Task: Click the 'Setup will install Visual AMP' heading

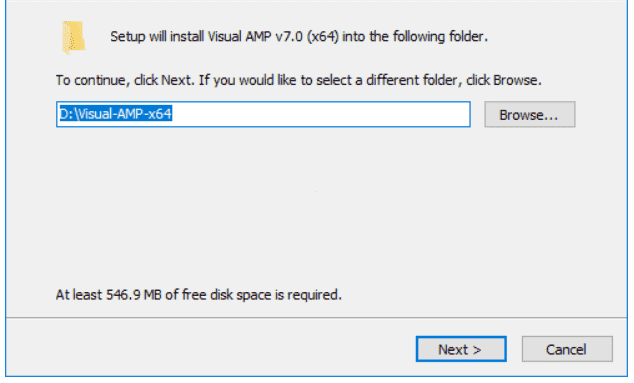Action: coord(299,37)
